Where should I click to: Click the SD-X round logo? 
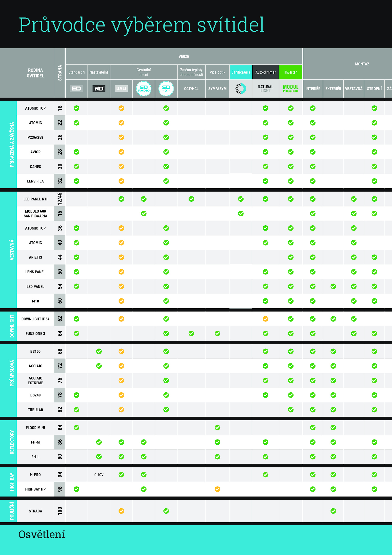[166, 89]
